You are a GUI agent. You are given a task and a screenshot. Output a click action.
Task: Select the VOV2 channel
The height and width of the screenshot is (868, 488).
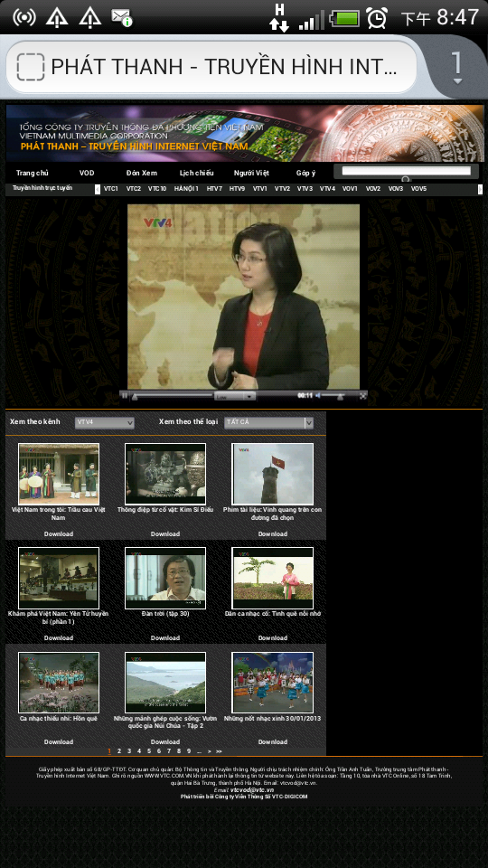(373, 189)
